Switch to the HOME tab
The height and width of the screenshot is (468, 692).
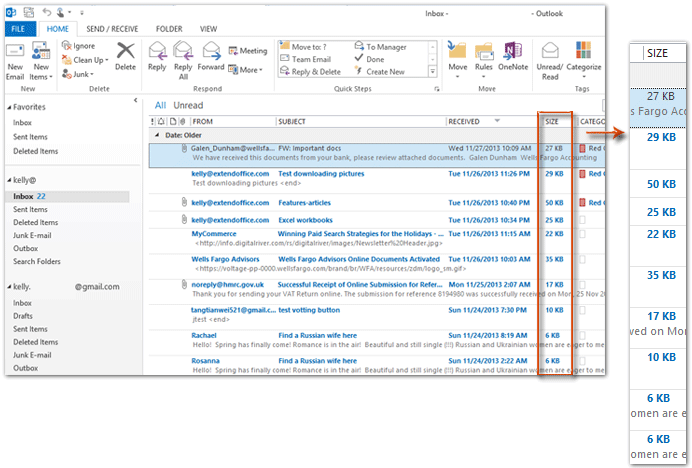pos(58,29)
